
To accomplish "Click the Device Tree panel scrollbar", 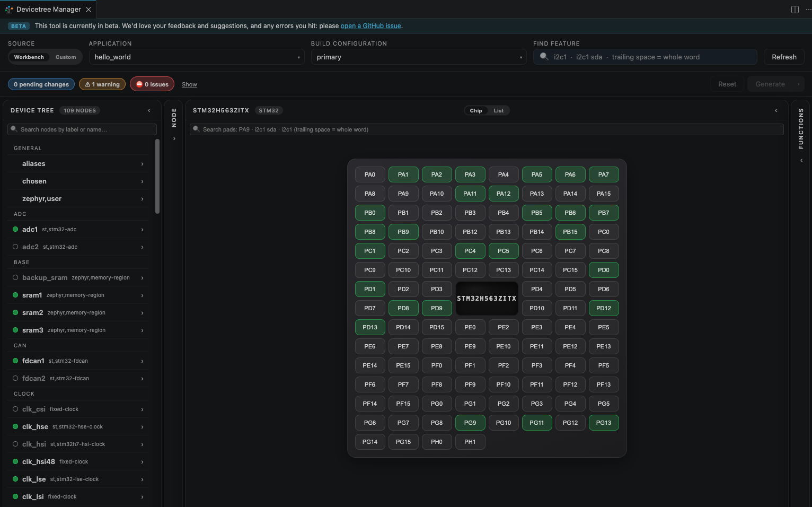I will tap(157, 176).
